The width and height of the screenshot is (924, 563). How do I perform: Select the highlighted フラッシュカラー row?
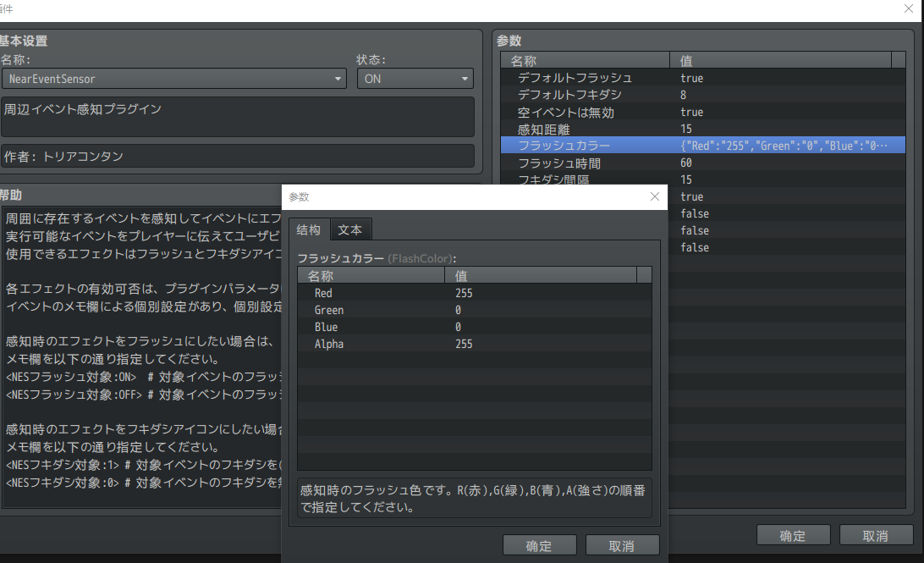pyautogui.click(x=702, y=146)
